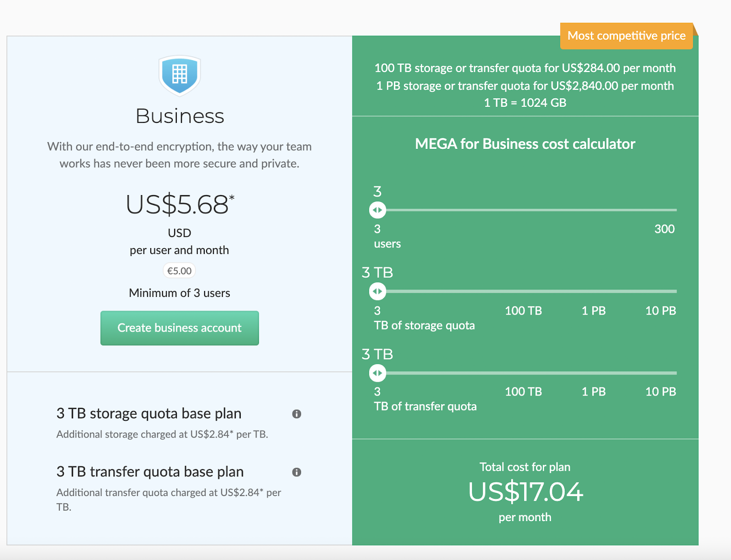Click 1 PB mark on storage quota slider

[593, 311]
